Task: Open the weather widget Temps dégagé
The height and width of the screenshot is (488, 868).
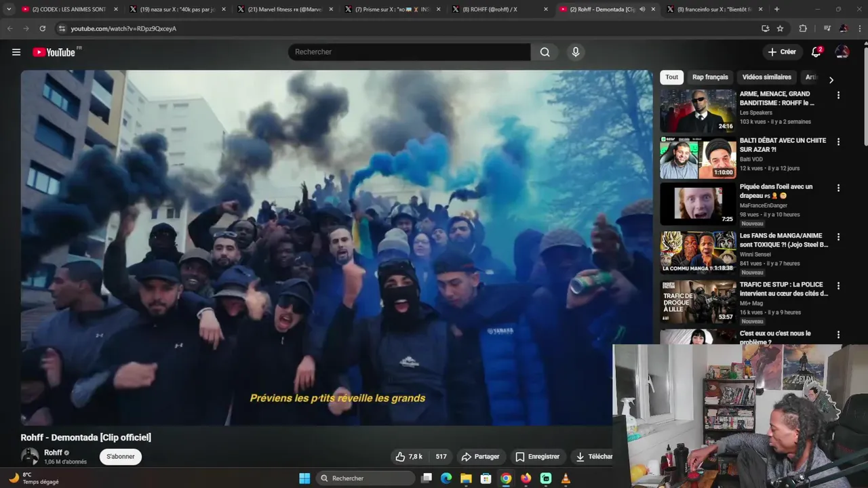Action: pos(33,478)
